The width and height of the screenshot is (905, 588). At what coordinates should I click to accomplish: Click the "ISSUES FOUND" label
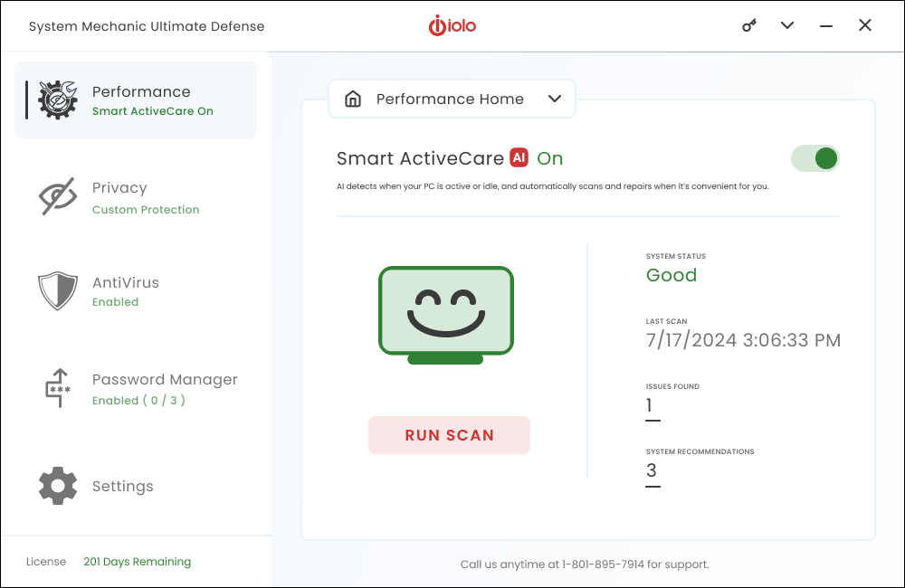pyautogui.click(x=672, y=386)
